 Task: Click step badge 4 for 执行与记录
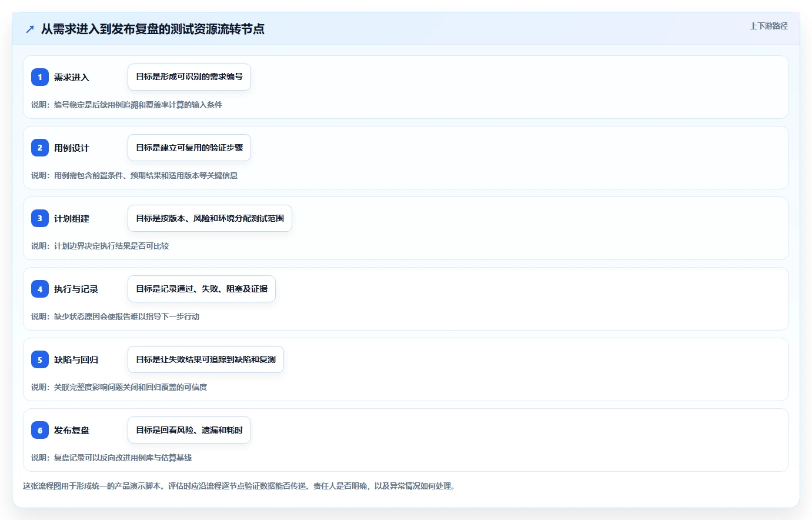(x=40, y=289)
